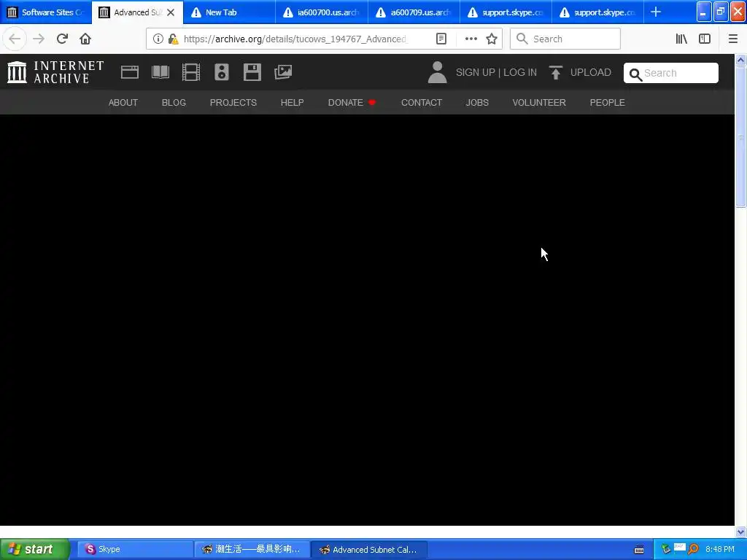Image resolution: width=747 pixels, height=560 pixels.
Task: Click the on-screen keyboard tray icon
Action: 639,550
